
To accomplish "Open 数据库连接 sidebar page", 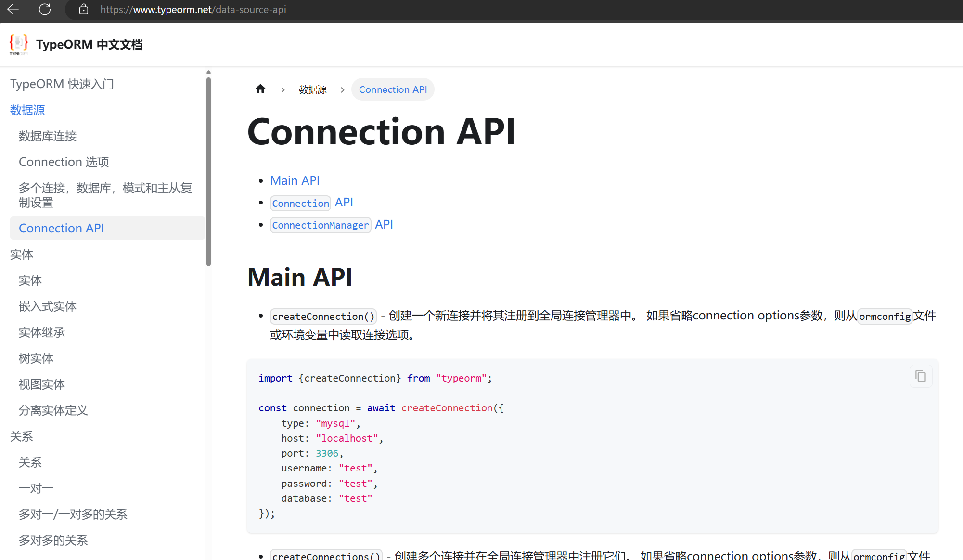I will (x=48, y=136).
